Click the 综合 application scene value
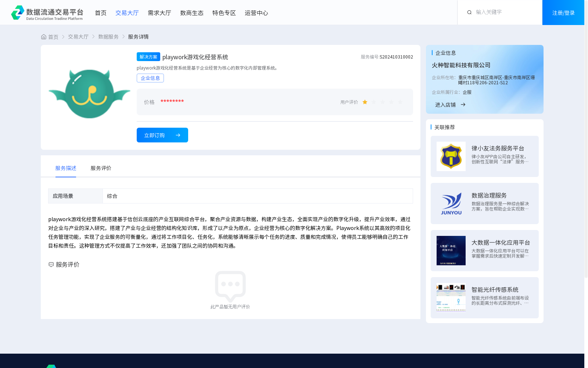Image resolution: width=588 pixels, height=368 pixels. point(112,196)
